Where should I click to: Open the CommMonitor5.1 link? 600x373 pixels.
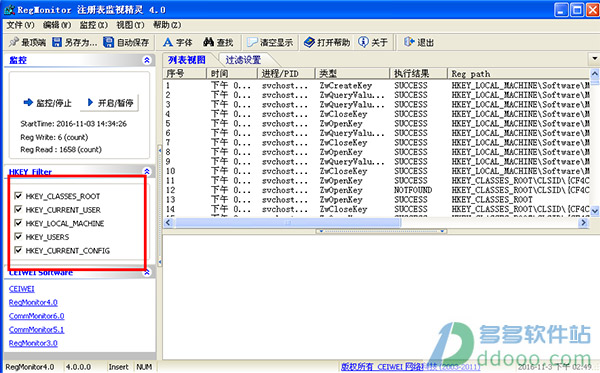[37, 329]
